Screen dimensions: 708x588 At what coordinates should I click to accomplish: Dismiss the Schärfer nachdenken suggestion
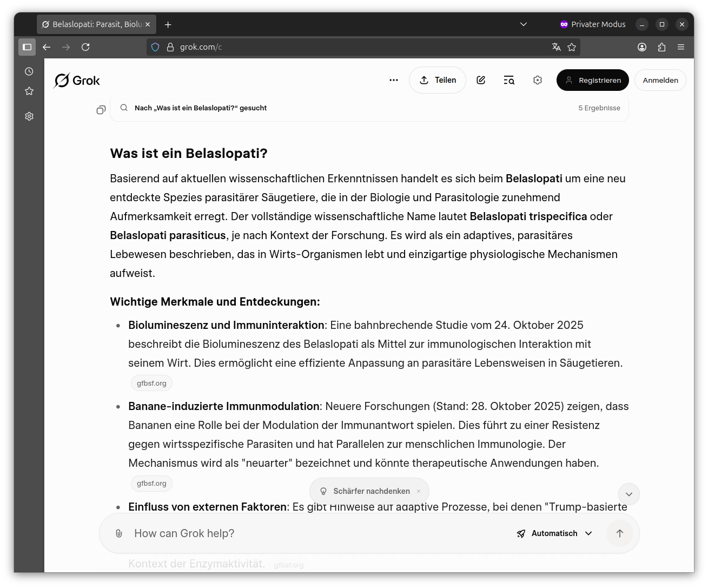(419, 491)
